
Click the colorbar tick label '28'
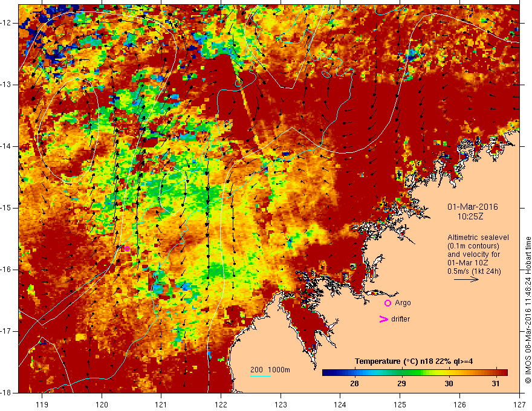click(x=354, y=384)
